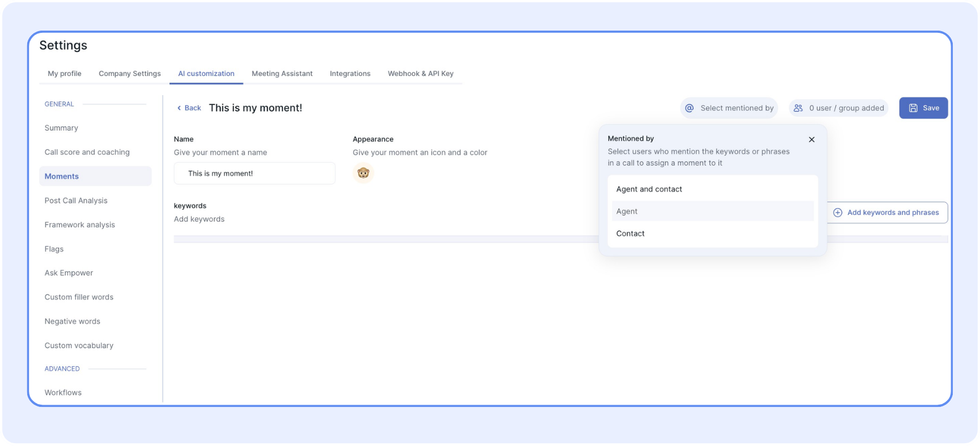Switch to the Meeting Assistant tab
The image size is (980, 446).
pyautogui.click(x=282, y=74)
